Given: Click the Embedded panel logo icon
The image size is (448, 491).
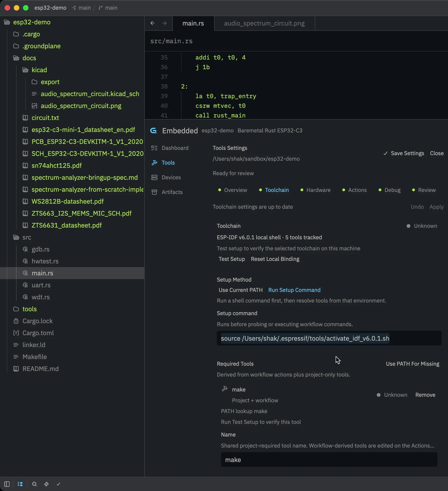Looking at the screenshot, I should click(x=153, y=131).
